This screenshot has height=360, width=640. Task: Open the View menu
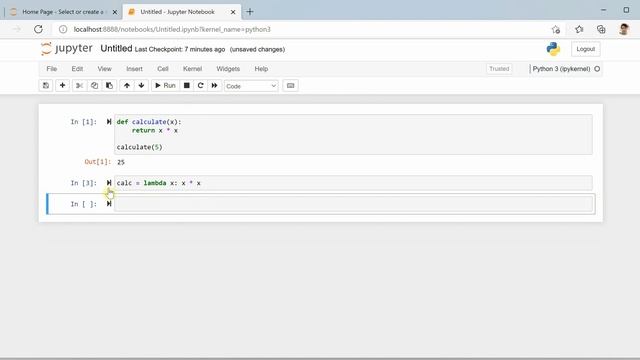click(104, 69)
